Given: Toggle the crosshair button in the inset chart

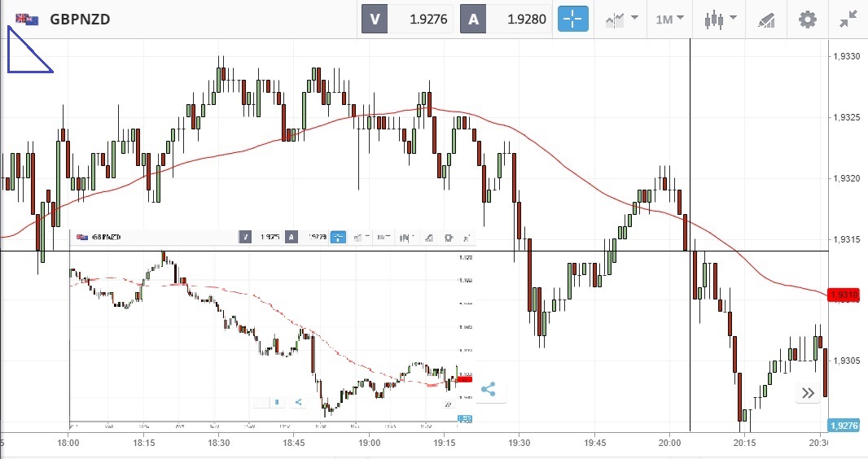Looking at the screenshot, I should click(x=338, y=238).
